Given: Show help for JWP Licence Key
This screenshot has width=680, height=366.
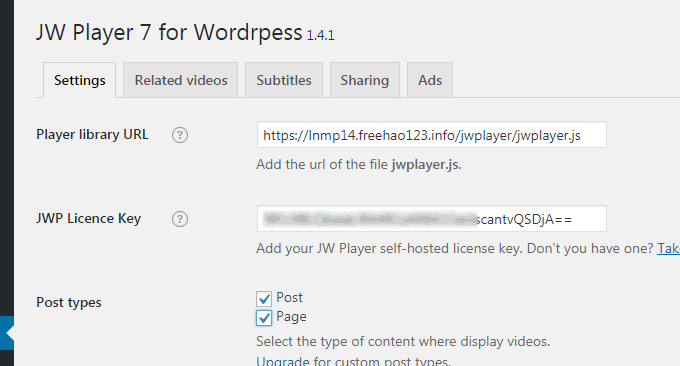Looking at the screenshot, I should [180, 219].
